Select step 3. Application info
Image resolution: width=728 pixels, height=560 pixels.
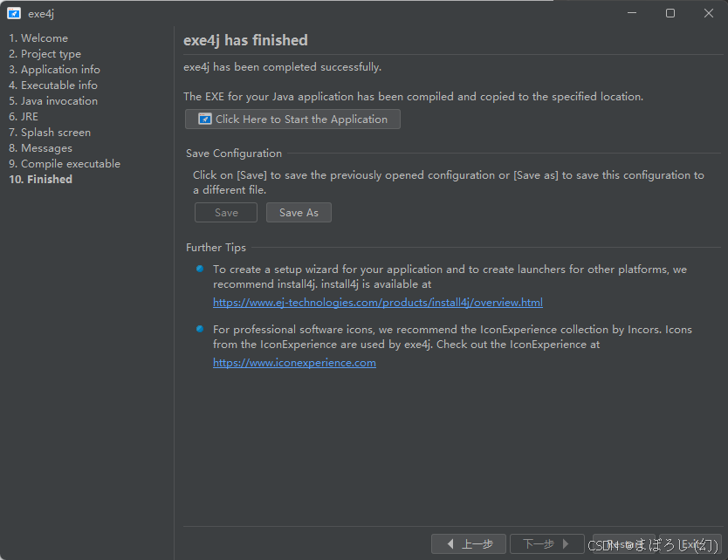(x=54, y=70)
